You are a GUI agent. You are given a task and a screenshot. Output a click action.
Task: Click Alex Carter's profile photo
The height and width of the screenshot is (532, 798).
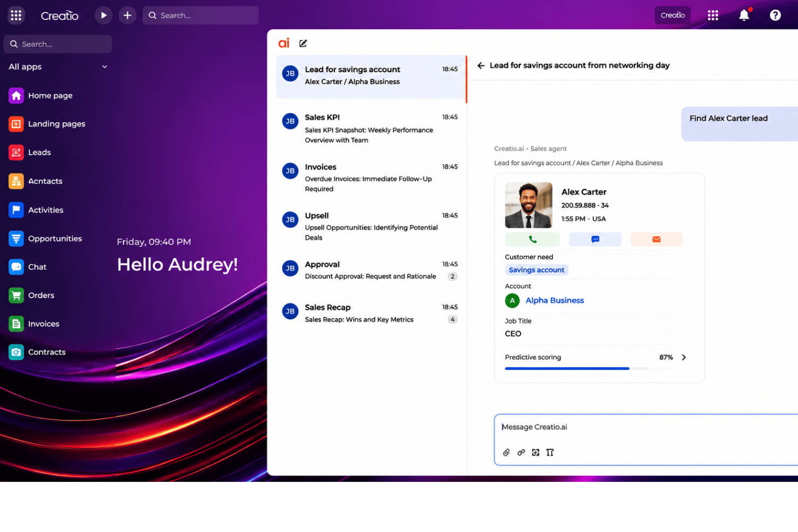coord(528,205)
